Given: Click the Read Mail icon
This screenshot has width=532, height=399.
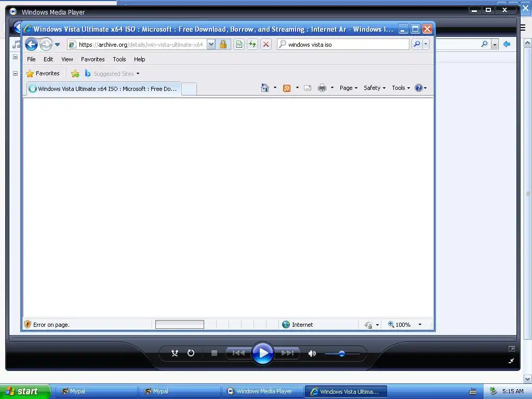Looking at the screenshot, I should coord(308,88).
